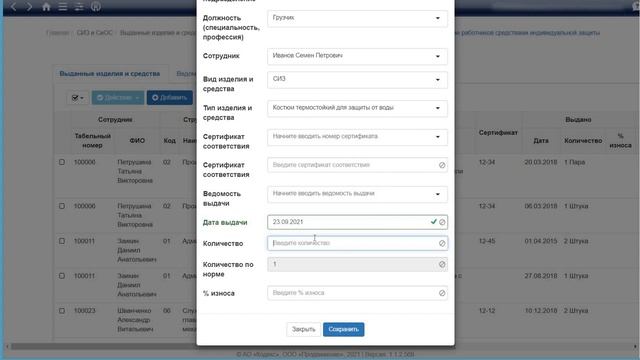Check the Замин row dated 01.04.2015
This screenshot has height=360, width=640.
click(62, 241)
